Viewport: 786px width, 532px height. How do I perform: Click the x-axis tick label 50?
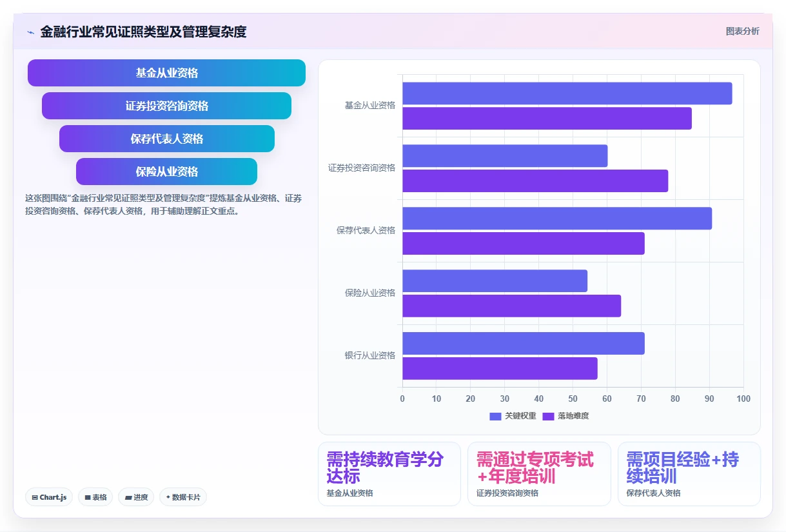pos(573,399)
